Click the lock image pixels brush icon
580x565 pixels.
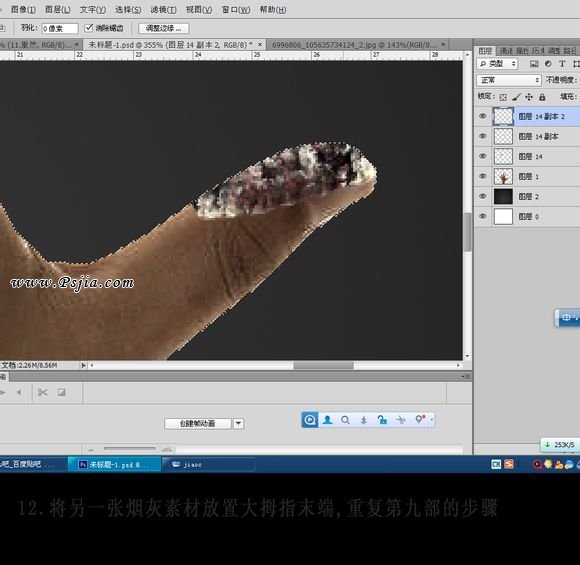(x=516, y=97)
